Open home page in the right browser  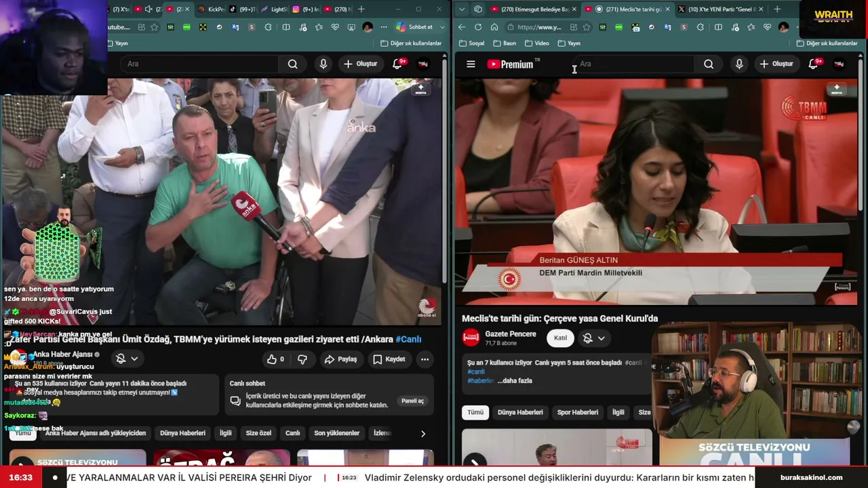(x=494, y=27)
